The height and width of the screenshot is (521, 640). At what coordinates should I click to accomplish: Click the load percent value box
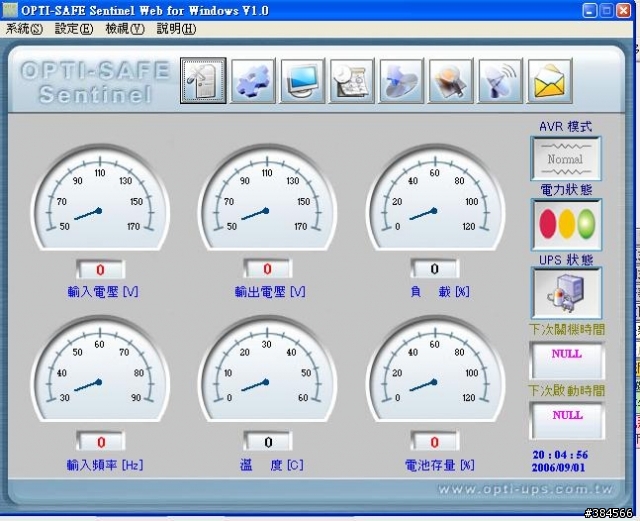pos(435,269)
